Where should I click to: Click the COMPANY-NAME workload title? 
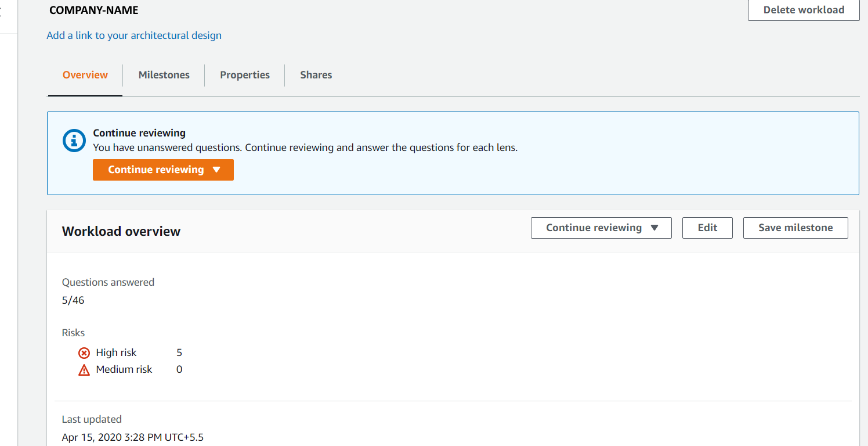pos(94,10)
